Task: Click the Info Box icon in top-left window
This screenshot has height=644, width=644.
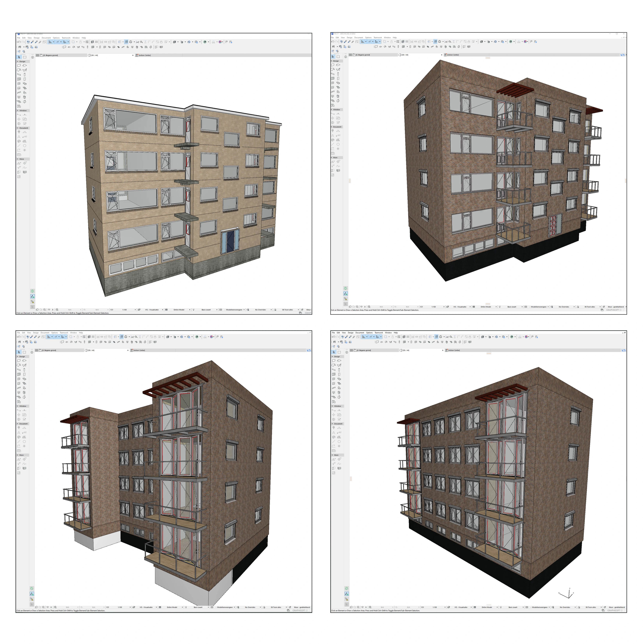Action: pos(32,57)
